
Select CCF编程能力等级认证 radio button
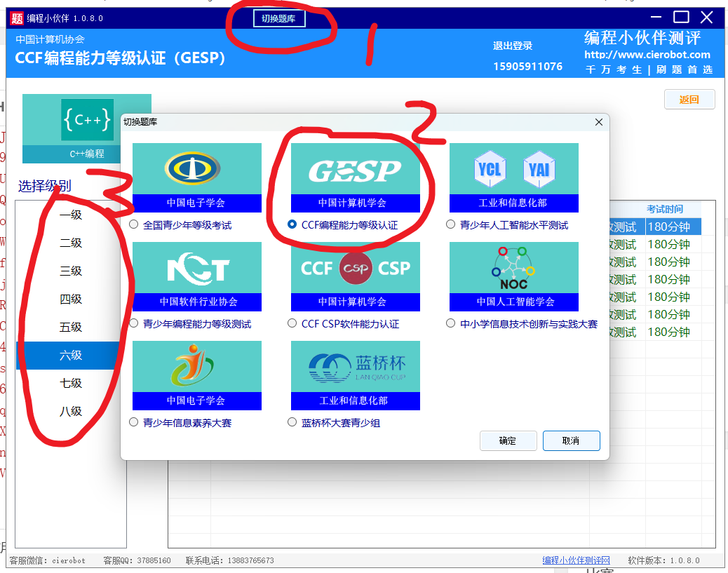[x=292, y=224]
